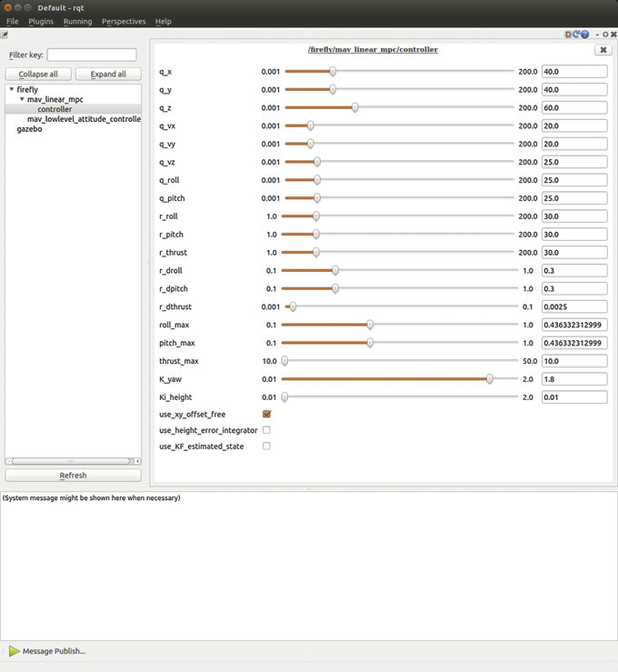Open the Plugins menu
The height and width of the screenshot is (672, 618).
point(41,22)
